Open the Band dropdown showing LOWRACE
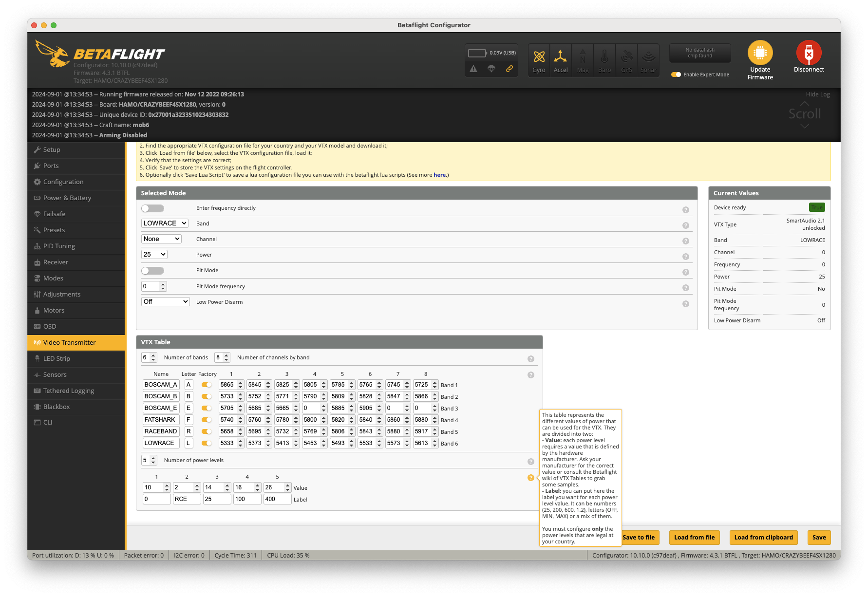The height and width of the screenshot is (596, 868). pyautogui.click(x=165, y=223)
